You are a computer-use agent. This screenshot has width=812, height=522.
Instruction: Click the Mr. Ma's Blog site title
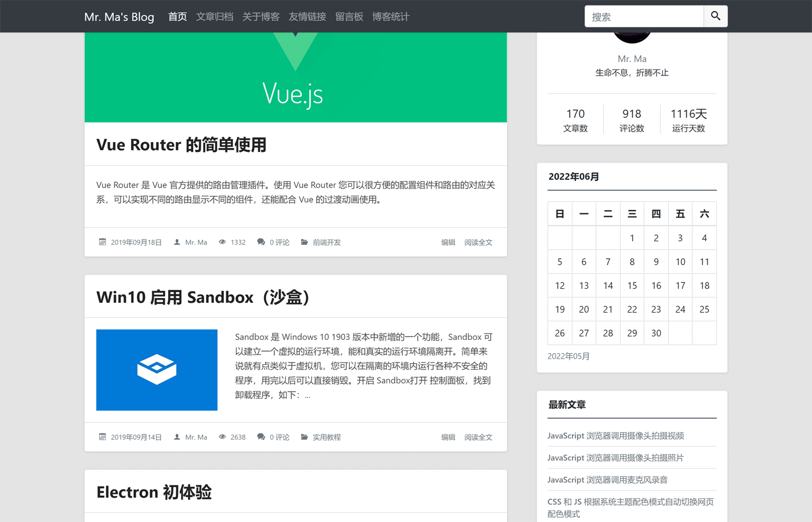(x=119, y=16)
